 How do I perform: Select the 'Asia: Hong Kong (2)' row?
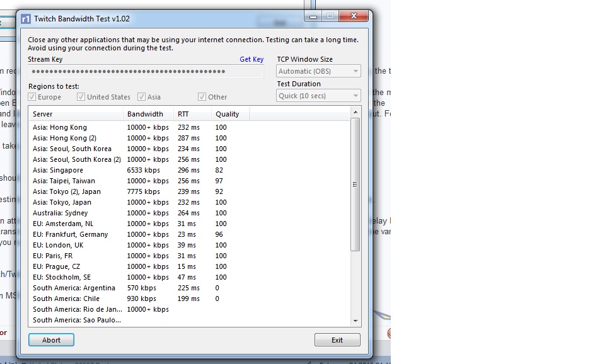190,138
